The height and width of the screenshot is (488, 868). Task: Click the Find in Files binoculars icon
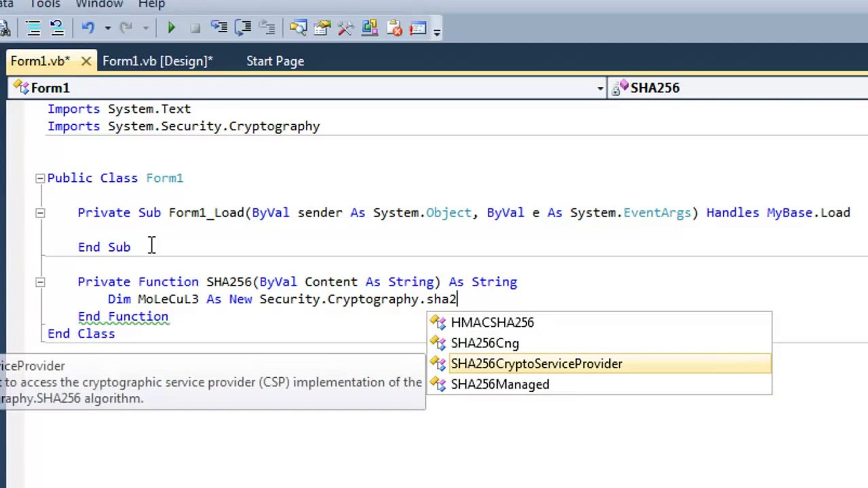pyautogui.click(x=5, y=28)
